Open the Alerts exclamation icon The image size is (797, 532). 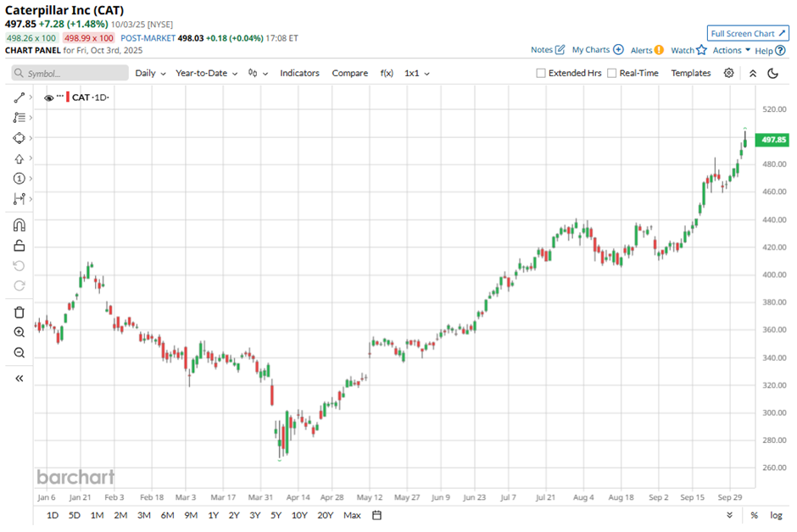pyautogui.click(x=659, y=50)
